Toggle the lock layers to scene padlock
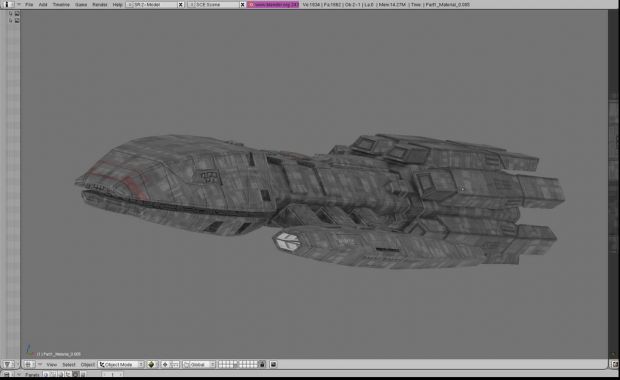620x380 pixels. tap(262, 364)
